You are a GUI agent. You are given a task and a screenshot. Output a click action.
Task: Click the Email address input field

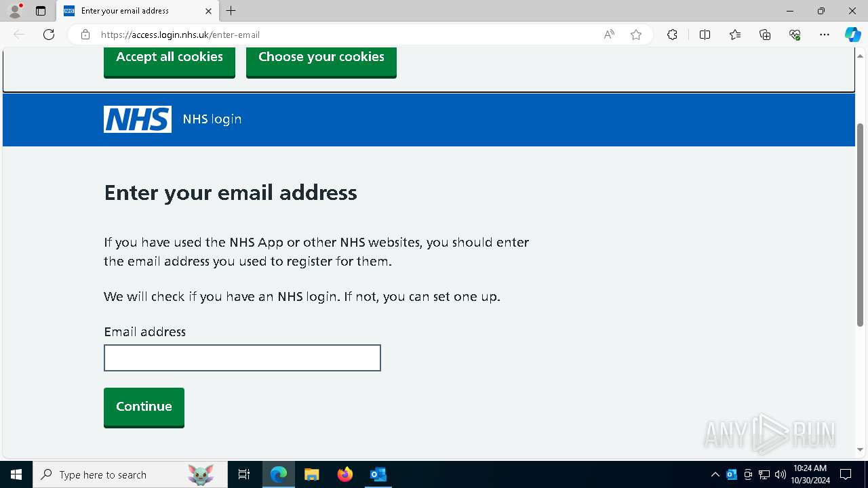pos(242,358)
